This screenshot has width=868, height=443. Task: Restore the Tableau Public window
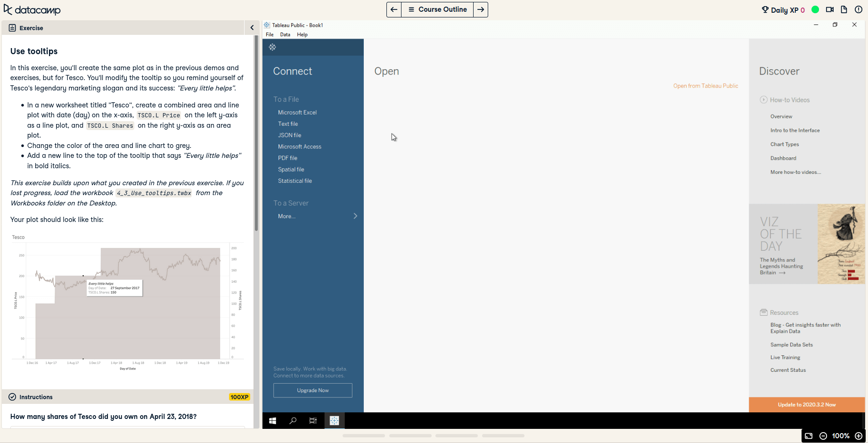(x=835, y=25)
